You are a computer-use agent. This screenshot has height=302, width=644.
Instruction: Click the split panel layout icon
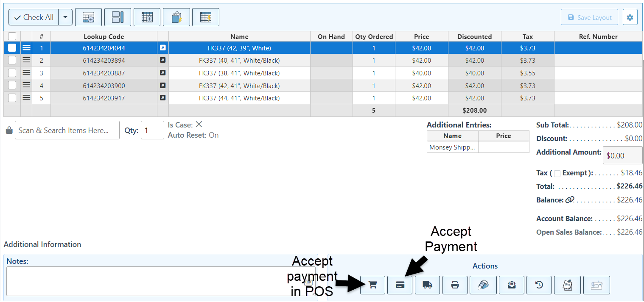pos(118,17)
